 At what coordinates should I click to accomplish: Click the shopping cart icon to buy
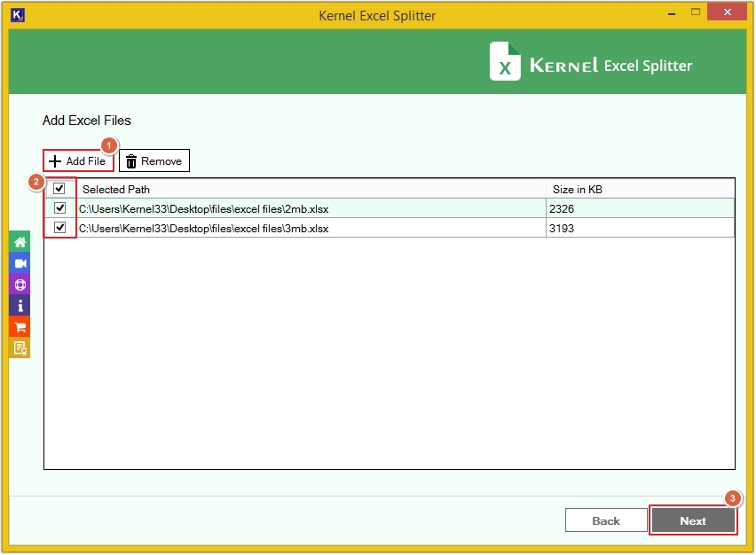coord(18,326)
